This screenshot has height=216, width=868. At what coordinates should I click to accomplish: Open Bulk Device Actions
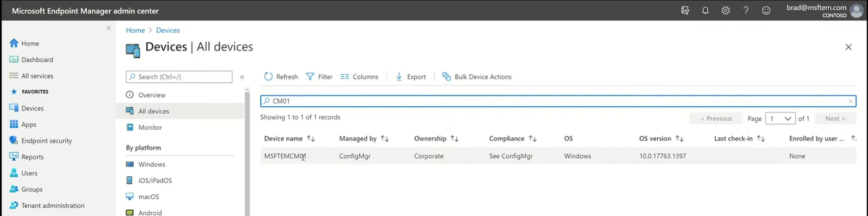[477, 76]
